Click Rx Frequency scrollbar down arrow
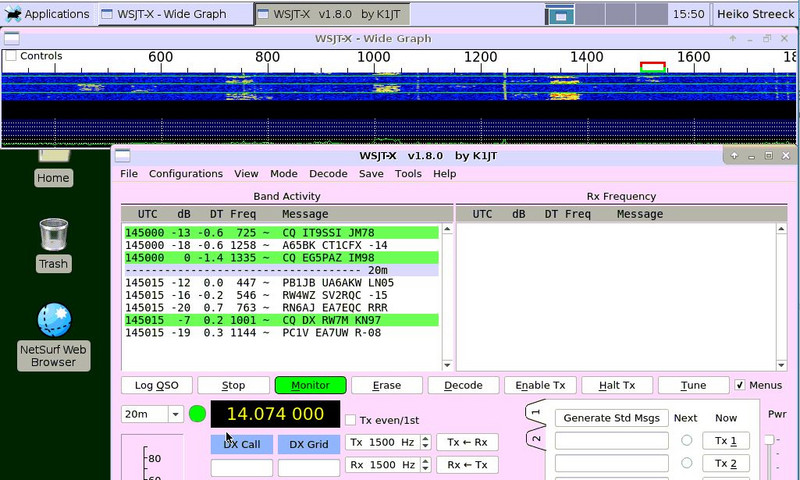Image resolution: width=800 pixels, height=480 pixels. click(781, 365)
